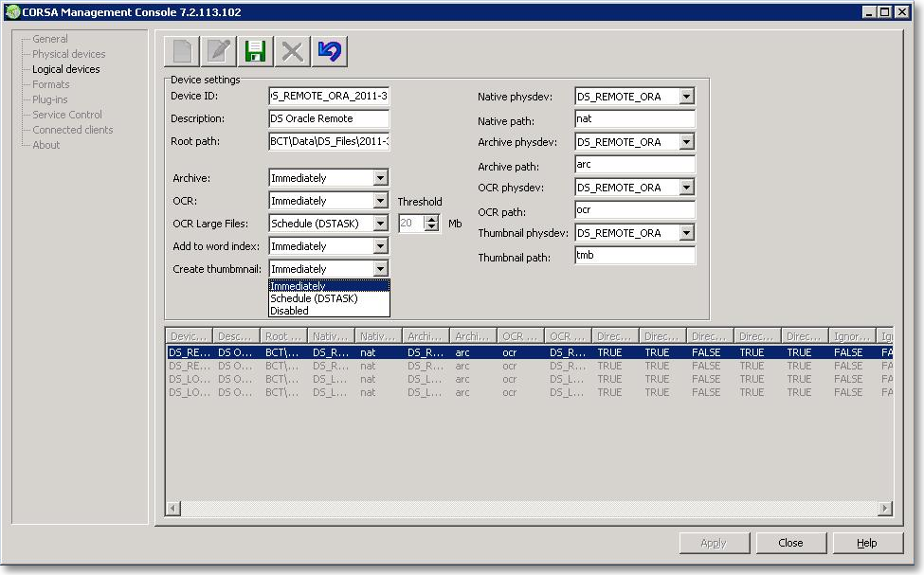Click the first "Devic..." column header
The width and height of the screenshot is (924, 575).
point(190,336)
